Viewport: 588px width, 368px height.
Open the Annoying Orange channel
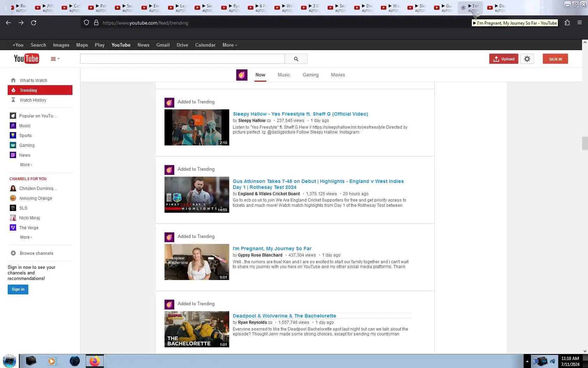[x=35, y=198]
